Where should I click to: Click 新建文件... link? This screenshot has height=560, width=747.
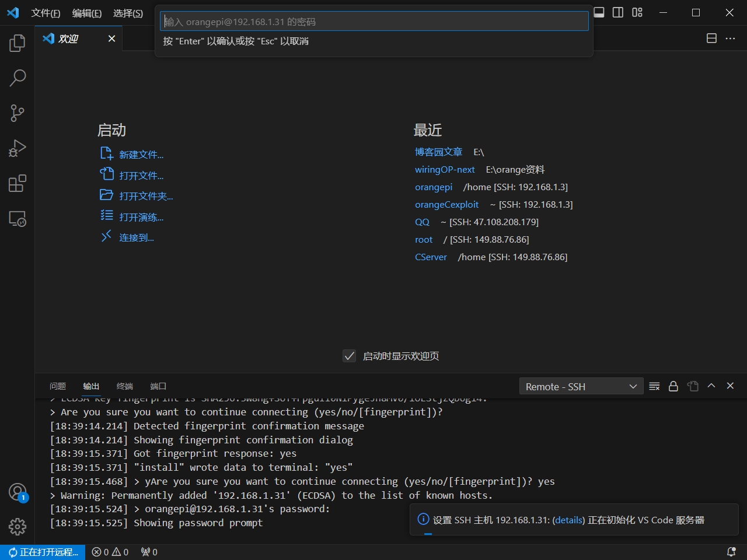point(141,155)
